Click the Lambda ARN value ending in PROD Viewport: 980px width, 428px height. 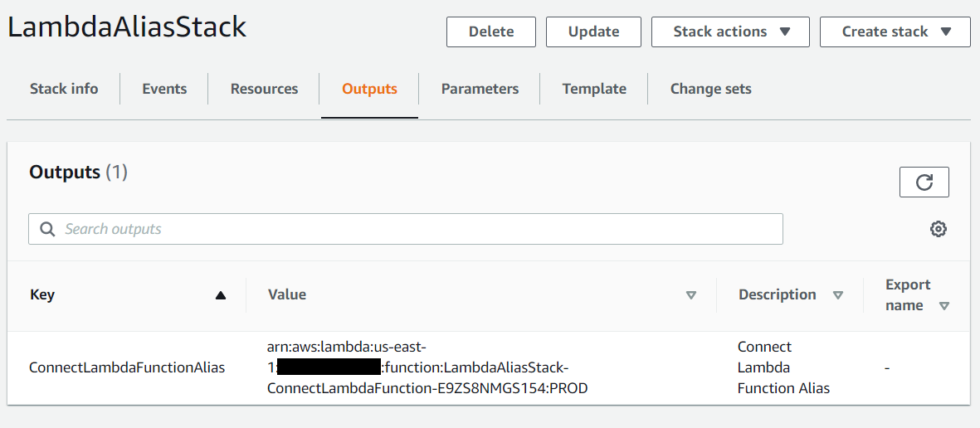click(427, 367)
